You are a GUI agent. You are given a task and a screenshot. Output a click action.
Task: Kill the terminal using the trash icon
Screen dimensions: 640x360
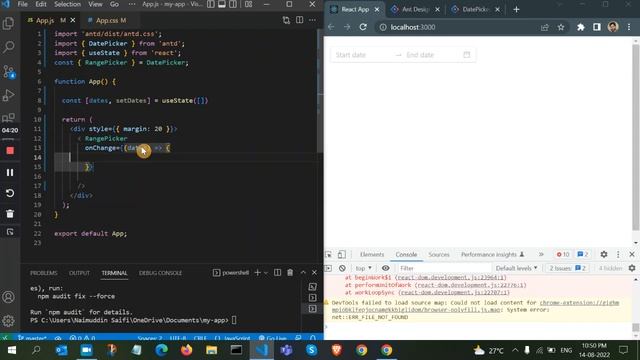pyautogui.click(x=290, y=273)
